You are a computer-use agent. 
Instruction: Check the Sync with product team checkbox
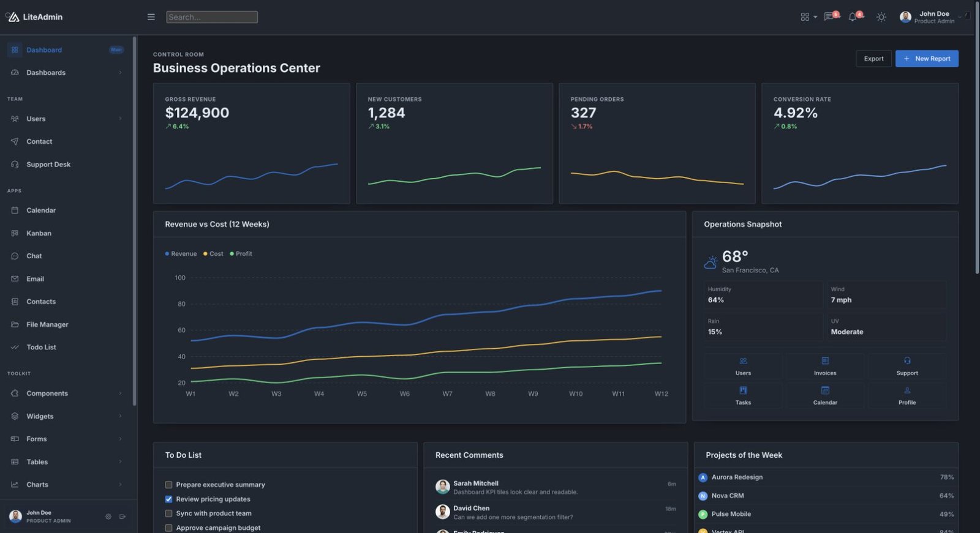168,513
